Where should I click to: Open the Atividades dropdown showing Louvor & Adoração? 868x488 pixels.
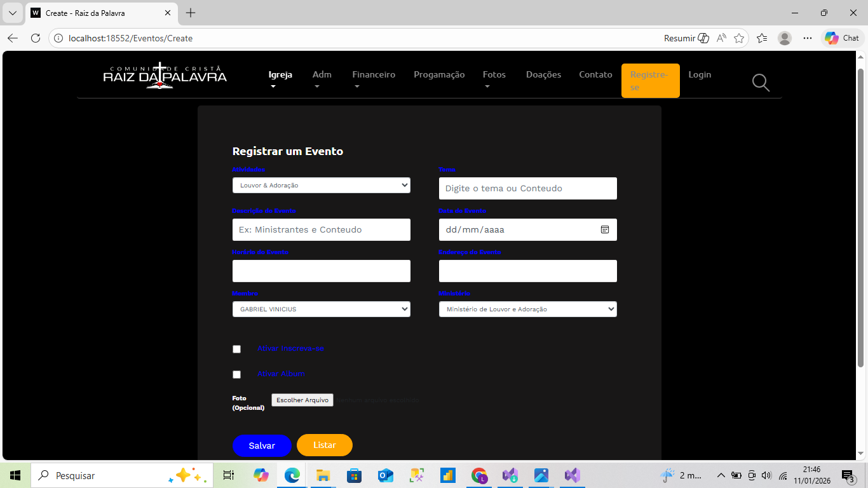[321, 186]
